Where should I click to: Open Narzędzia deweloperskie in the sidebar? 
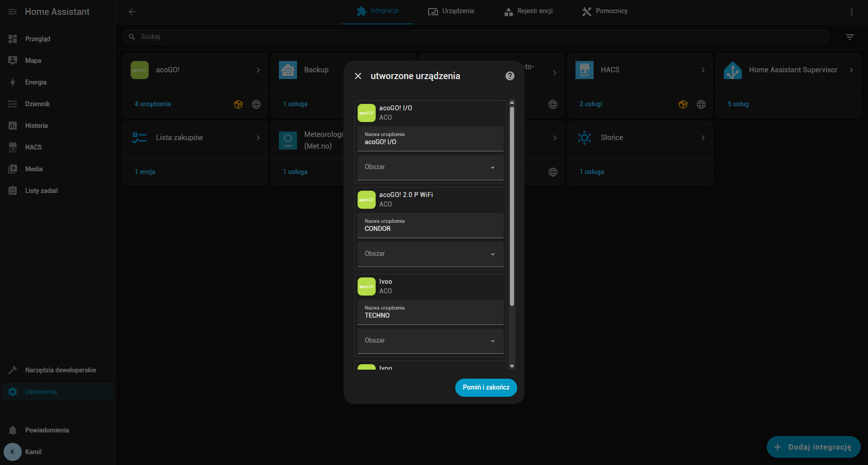(60, 370)
